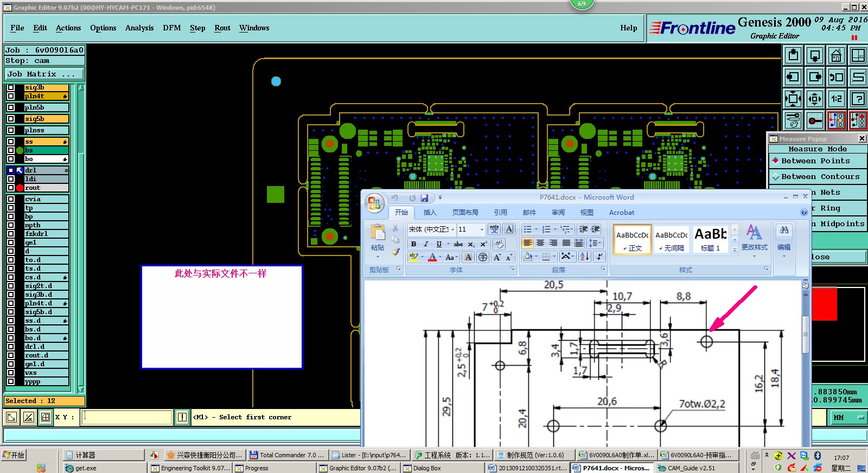Toggle the sig5b layer checkbox
Viewport: 868px width, 473px height.
pyautogui.click(x=11, y=119)
